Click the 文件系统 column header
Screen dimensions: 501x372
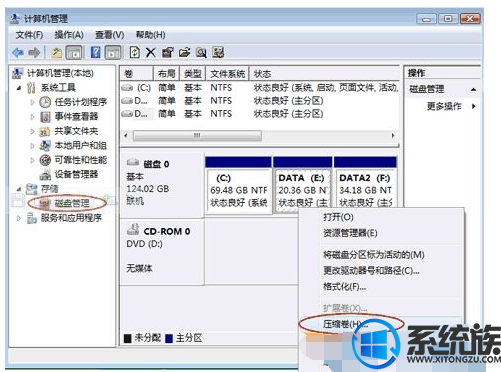[227, 74]
